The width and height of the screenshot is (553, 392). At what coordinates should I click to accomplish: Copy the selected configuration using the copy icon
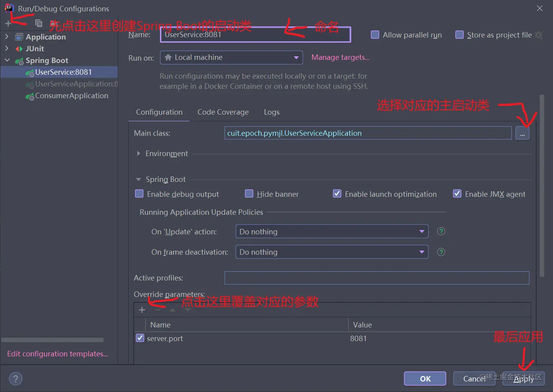tap(38, 23)
